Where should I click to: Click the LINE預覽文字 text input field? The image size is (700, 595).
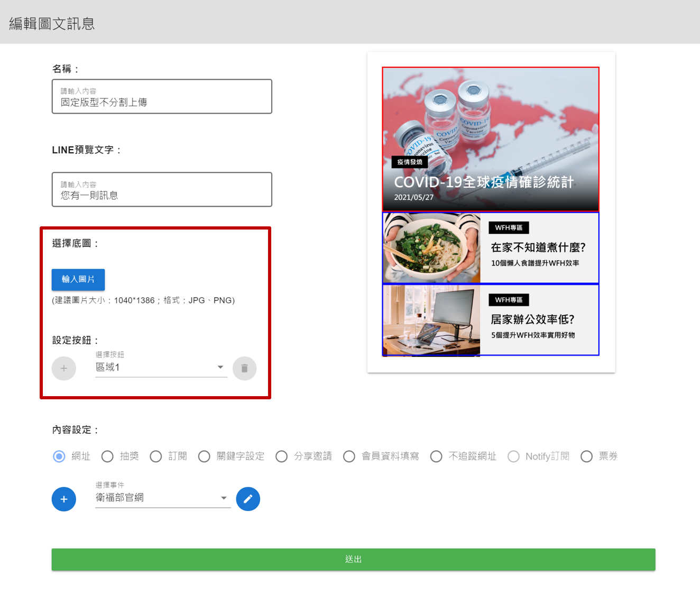[161, 189]
